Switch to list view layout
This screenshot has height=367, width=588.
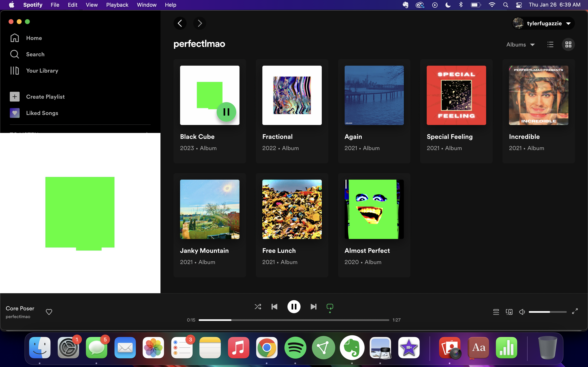550,44
